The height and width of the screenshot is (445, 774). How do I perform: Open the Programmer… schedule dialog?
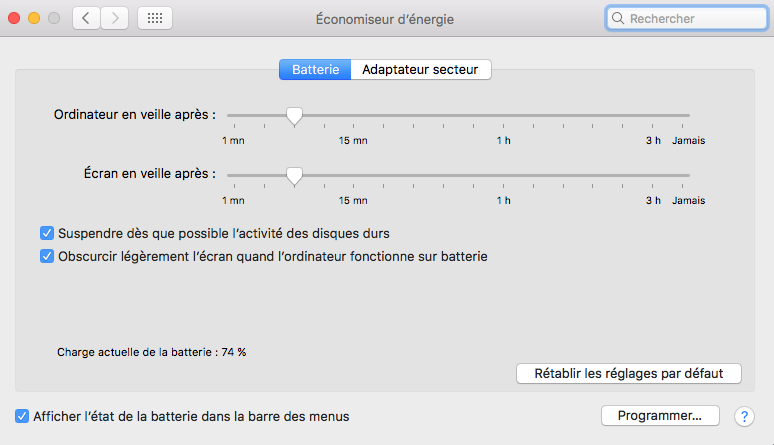[660, 416]
